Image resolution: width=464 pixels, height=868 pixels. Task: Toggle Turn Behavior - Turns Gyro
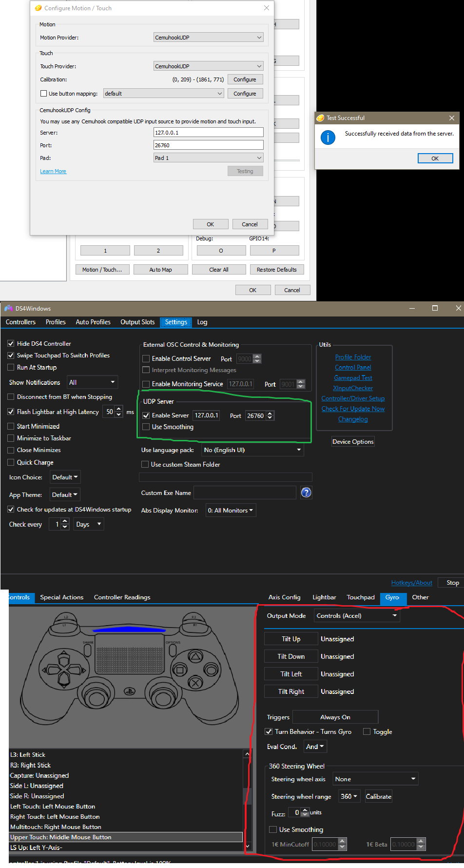(269, 731)
